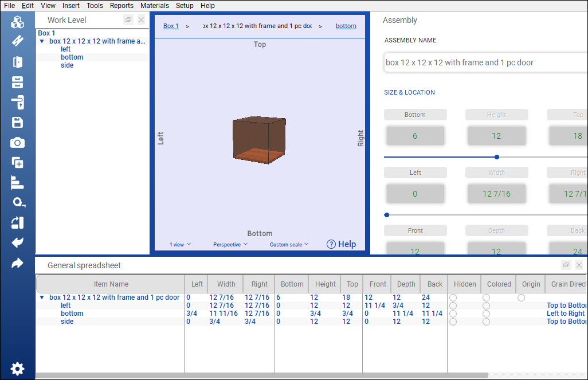Click the bottom breadcrumb link
This screenshot has height=380, width=588.
point(346,26)
